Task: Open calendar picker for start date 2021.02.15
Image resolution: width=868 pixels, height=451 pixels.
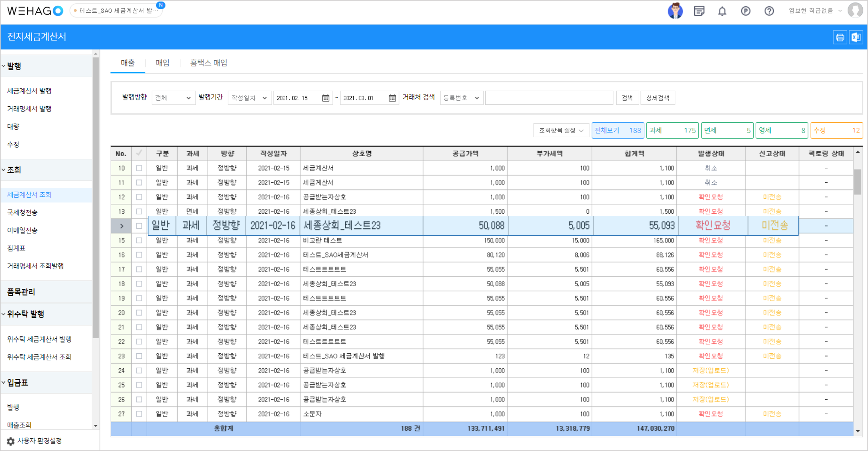Action: [x=325, y=98]
